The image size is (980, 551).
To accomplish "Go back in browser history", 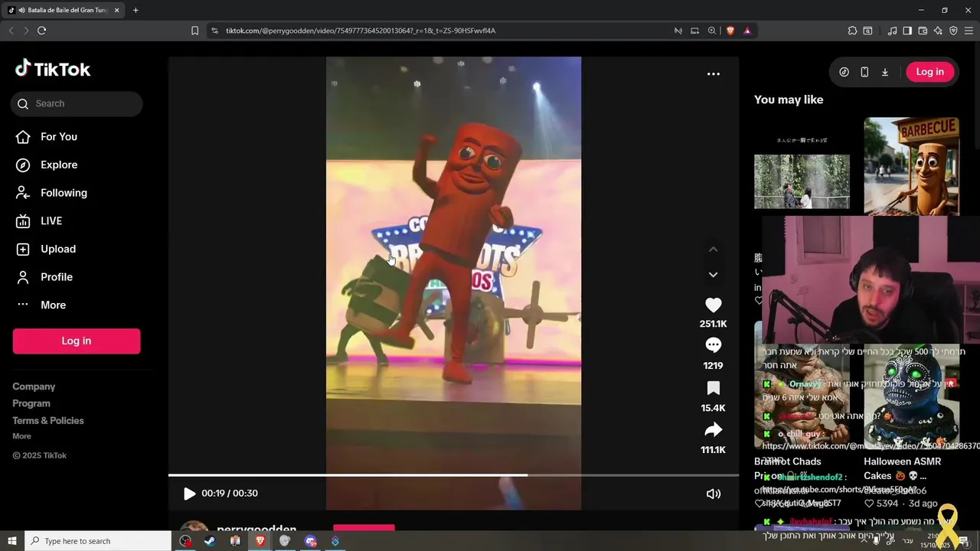I will tap(11, 31).
